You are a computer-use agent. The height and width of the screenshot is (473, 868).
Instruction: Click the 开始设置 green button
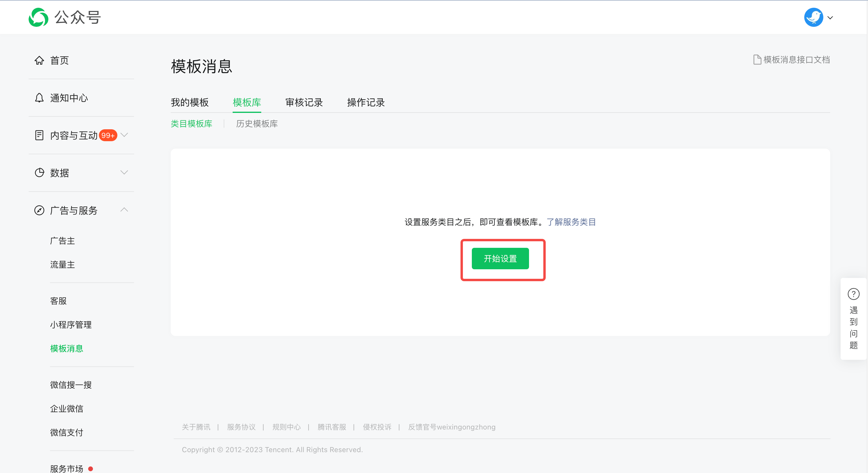tap(500, 259)
